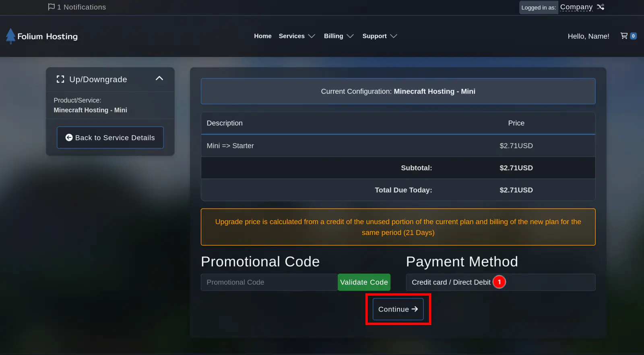This screenshot has width=644, height=355.
Task: Click the Folium Hosting tree logo
Action: [11, 36]
